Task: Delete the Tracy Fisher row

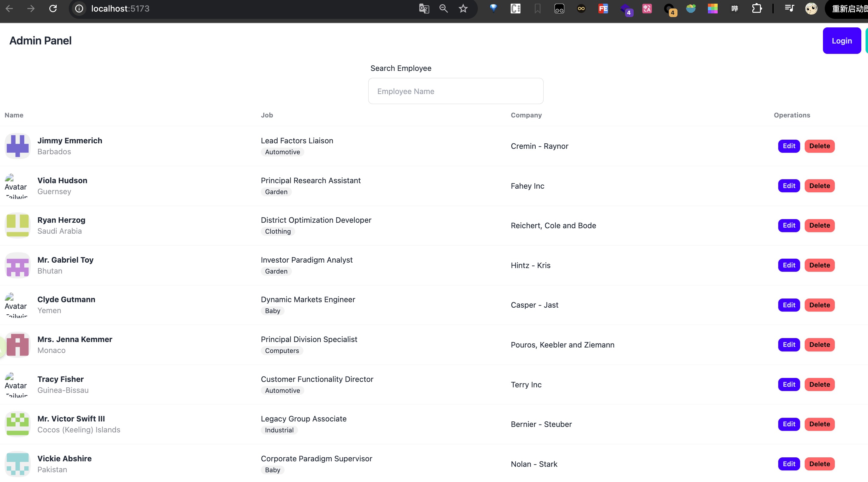Action: [819, 384]
